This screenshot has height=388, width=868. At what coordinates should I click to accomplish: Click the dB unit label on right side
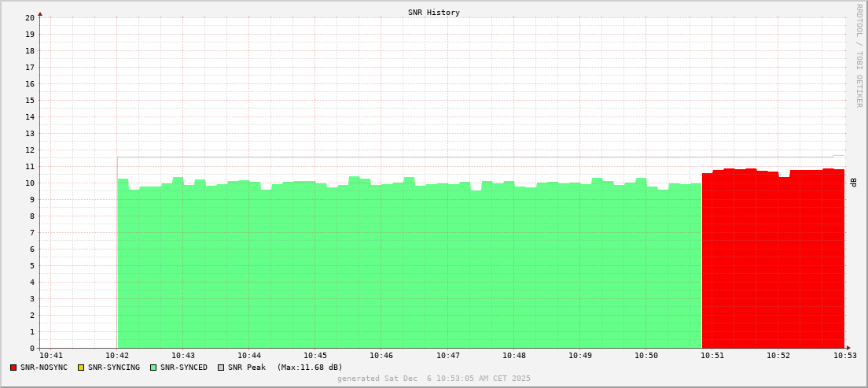(853, 183)
